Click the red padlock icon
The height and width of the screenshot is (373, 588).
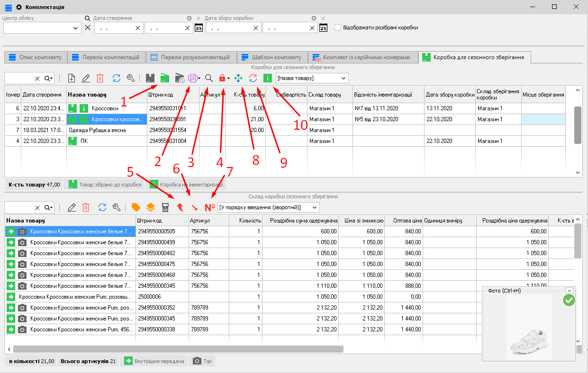tap(222, 78)
